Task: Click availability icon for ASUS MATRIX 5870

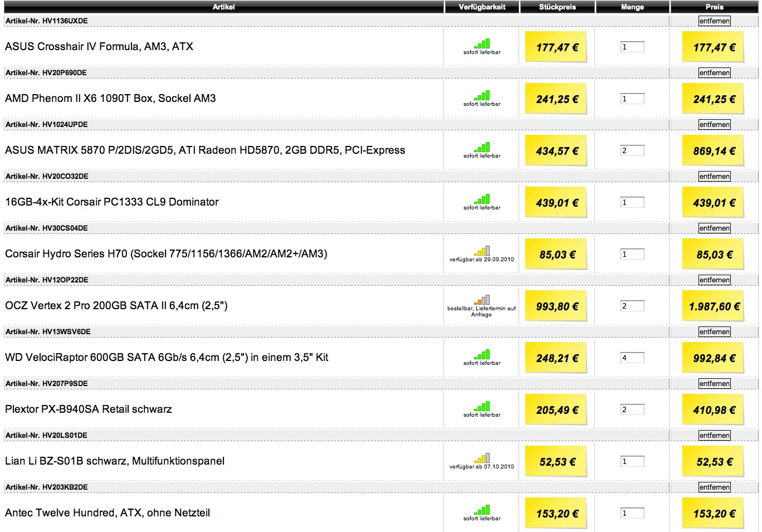Action: (482, 147)
